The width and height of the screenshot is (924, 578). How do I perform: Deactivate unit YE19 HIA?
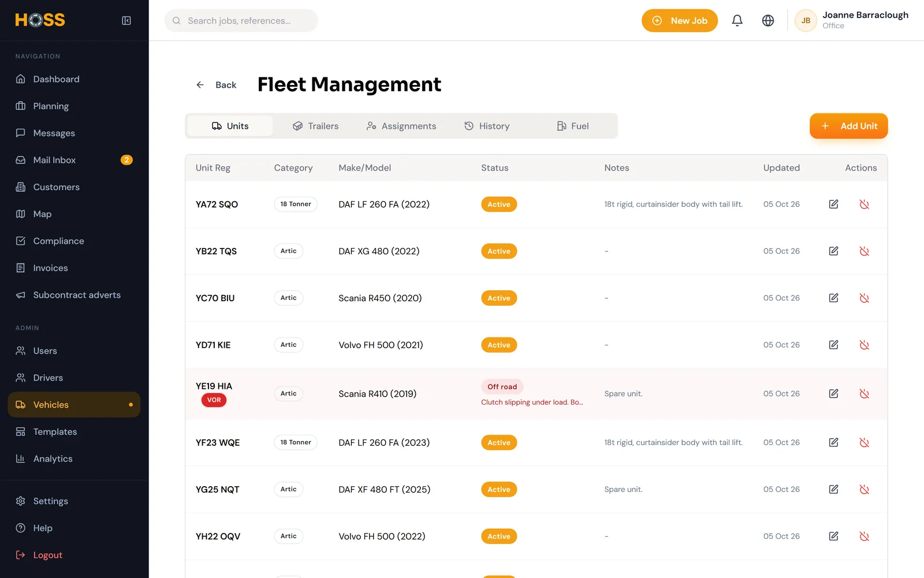coord(864,394)
